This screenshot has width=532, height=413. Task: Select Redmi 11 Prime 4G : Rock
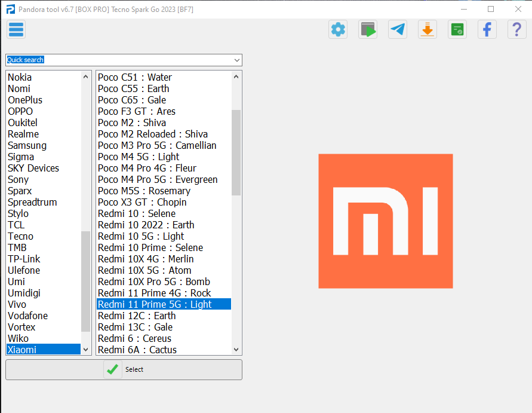(164, 293)
